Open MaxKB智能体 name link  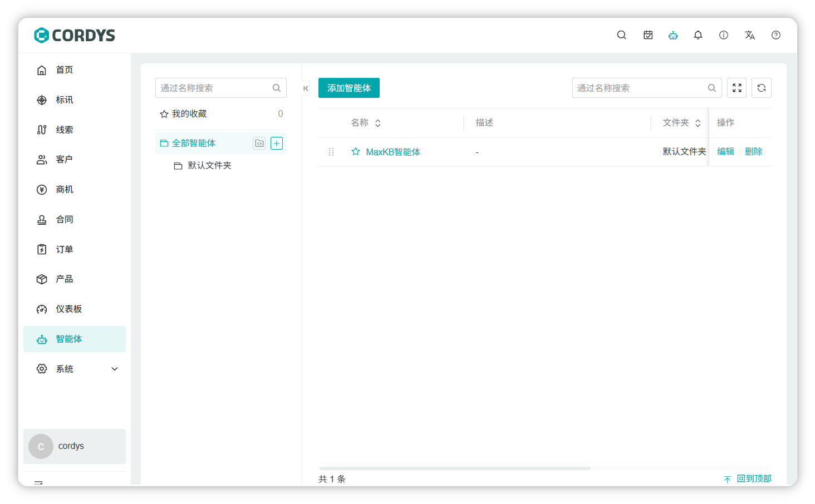click(393, 152)
